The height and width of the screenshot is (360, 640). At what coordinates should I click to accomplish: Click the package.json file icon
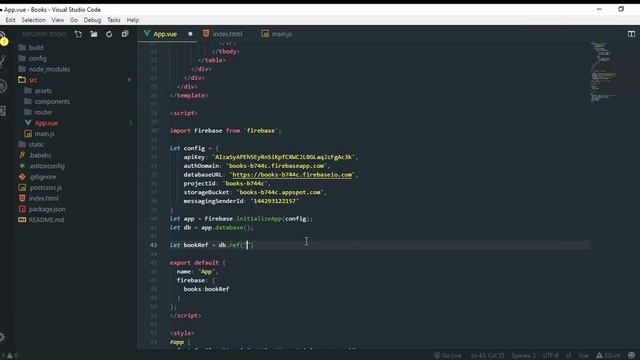click(22, 209)
